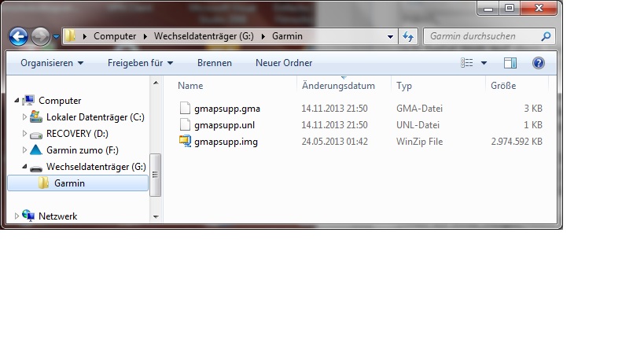
Task: Sort by the Änderungsdatum column header
Action: tap(337, 86)
